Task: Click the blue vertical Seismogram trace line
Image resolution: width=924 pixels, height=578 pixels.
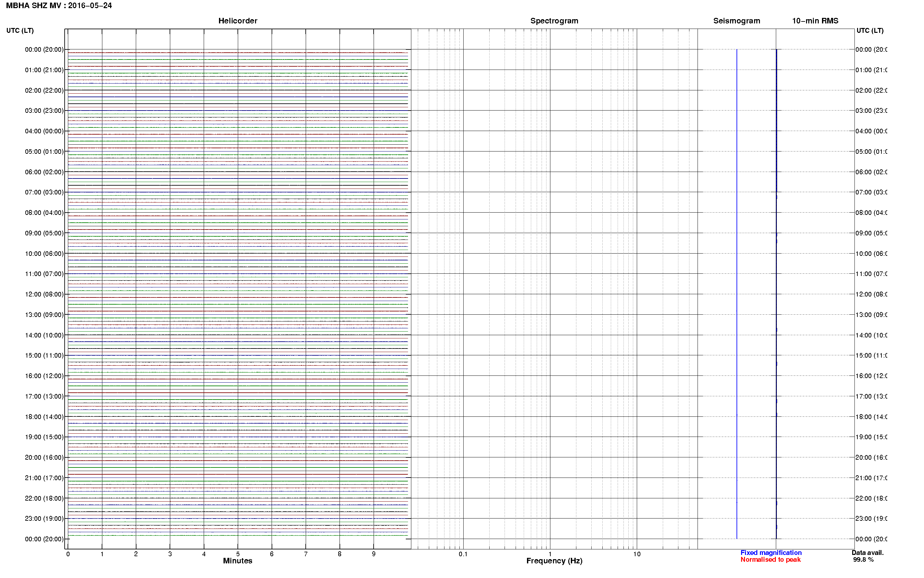Action: [x=737, y=294]
